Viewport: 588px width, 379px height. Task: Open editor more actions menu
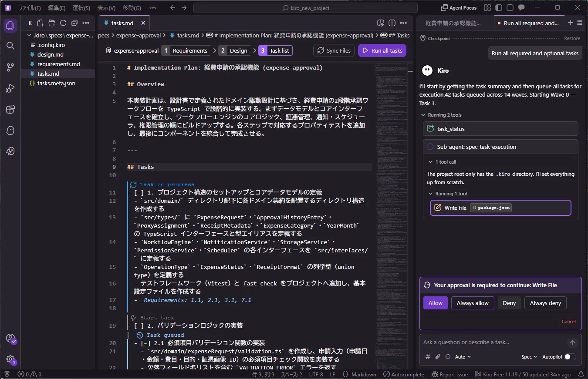404,23
